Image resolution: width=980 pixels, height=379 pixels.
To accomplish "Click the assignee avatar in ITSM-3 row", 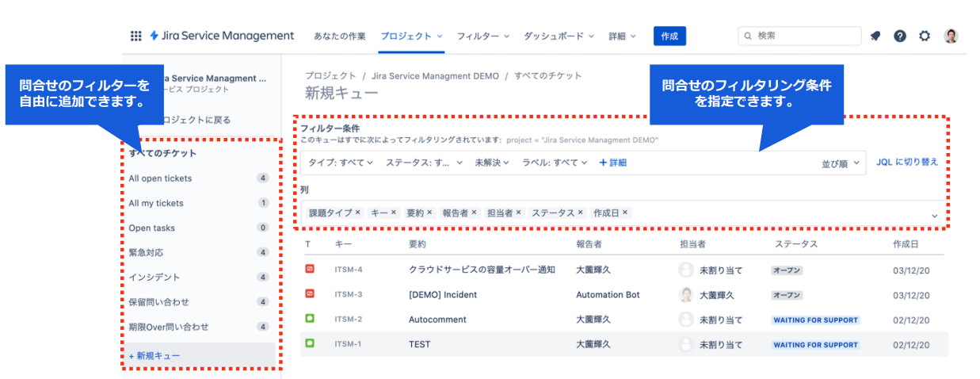I will (x=686, y=295).
